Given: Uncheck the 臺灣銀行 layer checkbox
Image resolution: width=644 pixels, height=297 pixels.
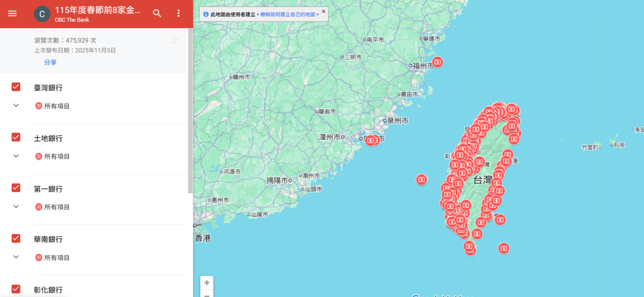Looking at the screenshot, I should coord(16,86).
